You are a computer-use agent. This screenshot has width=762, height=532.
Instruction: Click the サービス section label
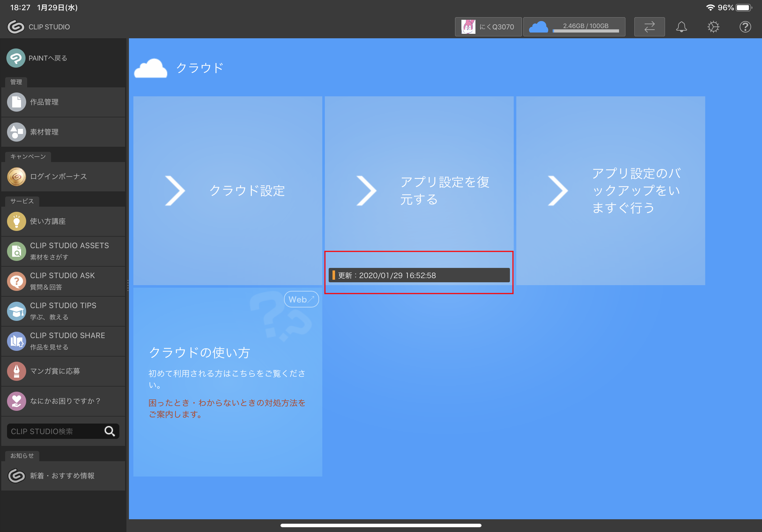22,201
